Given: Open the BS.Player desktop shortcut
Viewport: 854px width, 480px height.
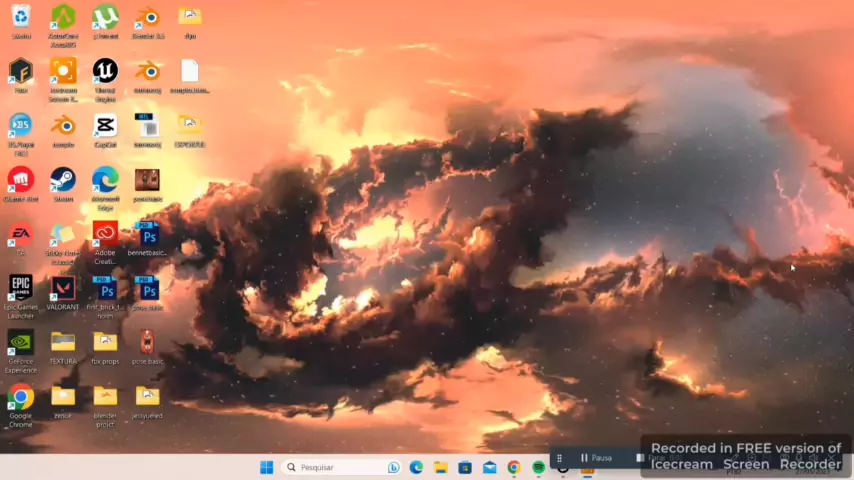Looking at the screenshot, I should [x=21, y=134].
